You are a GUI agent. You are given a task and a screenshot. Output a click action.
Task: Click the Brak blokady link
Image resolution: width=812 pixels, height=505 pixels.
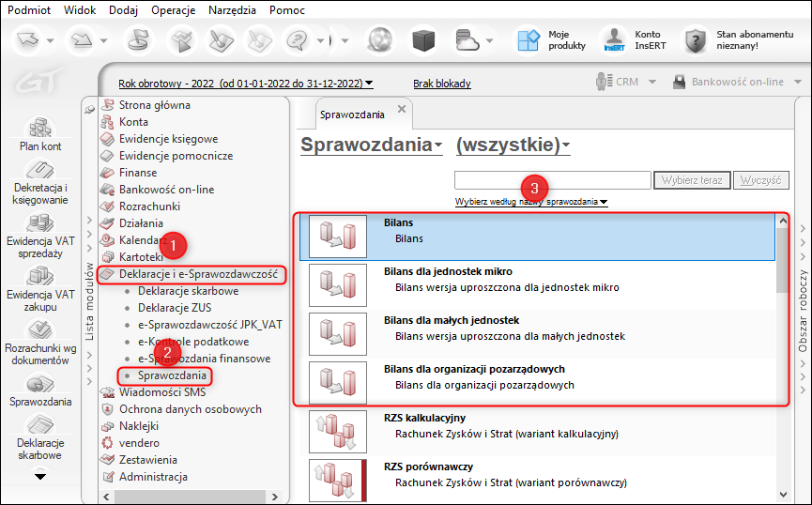pos(442,84)
